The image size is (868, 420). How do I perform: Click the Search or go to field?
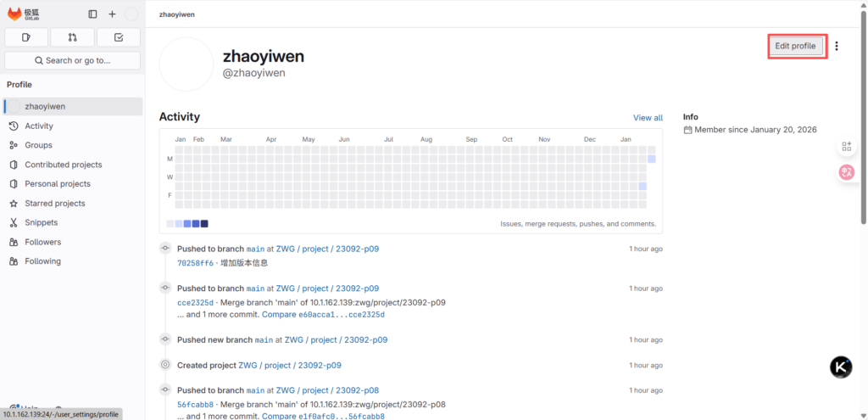coord(72,60)
